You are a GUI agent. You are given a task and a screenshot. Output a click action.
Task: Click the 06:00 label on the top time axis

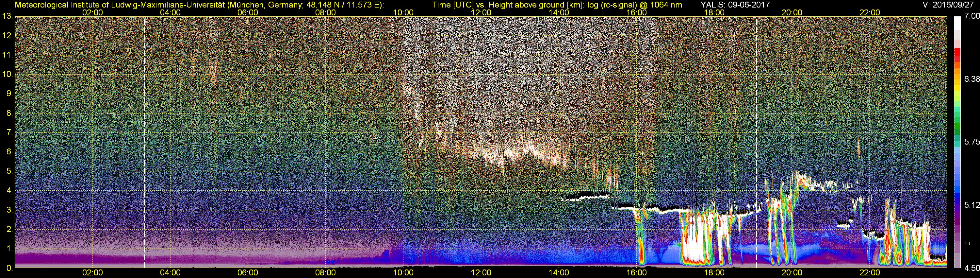pyautogui.click(x=248, y=12)
